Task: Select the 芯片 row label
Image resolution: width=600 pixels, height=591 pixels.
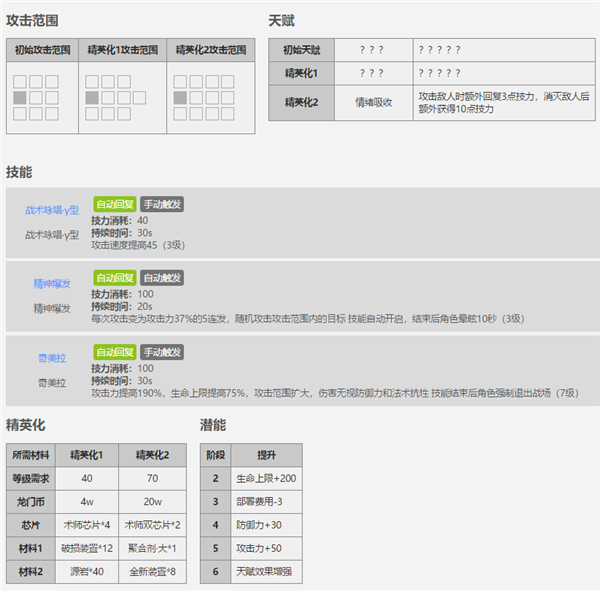Action: coord(31,525)
